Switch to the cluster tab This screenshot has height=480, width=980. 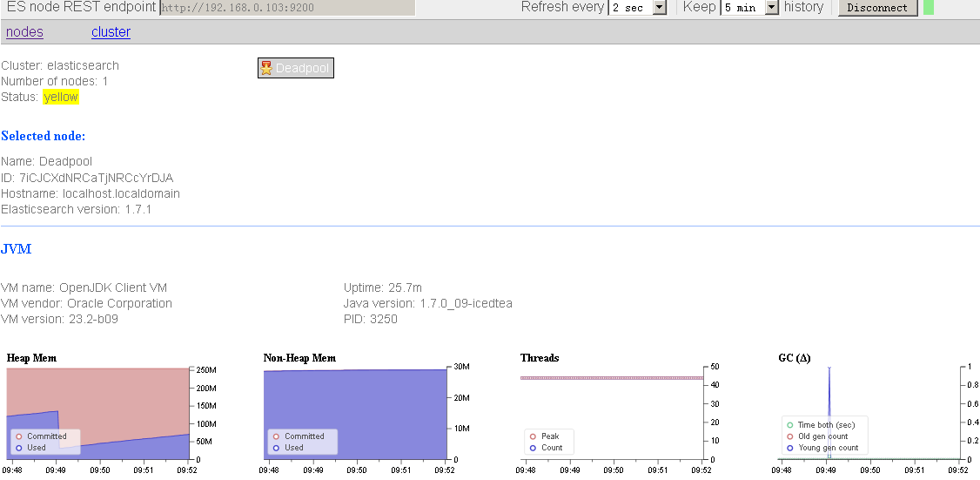click(111, 32)
